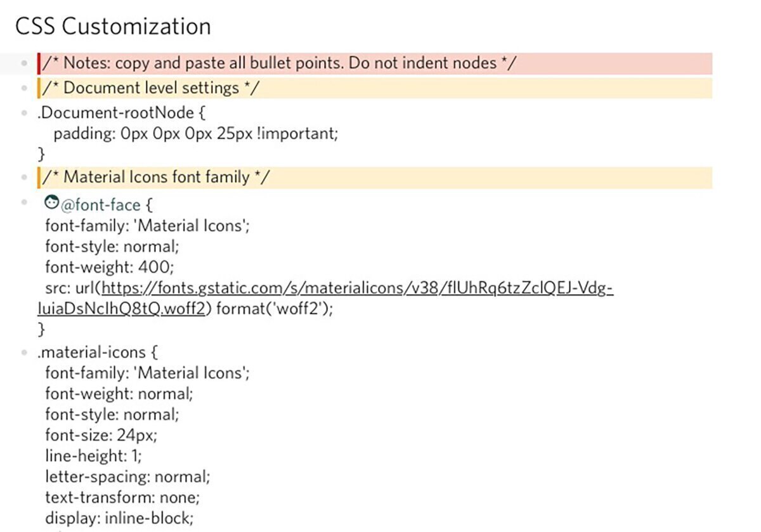Zoom into the .Document-rootNode bullet
The height and width of the screenshot is (532, 761).
tap(24, 113)
